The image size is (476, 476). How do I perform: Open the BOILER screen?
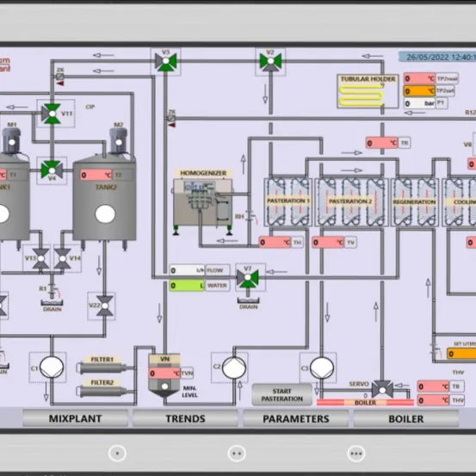pos(406,418)
